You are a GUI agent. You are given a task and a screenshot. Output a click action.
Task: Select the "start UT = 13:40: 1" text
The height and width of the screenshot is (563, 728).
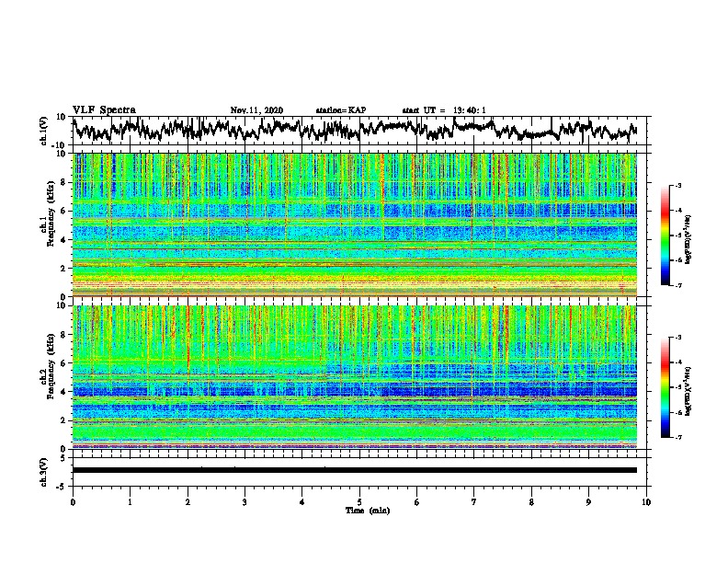coord(444,110)
